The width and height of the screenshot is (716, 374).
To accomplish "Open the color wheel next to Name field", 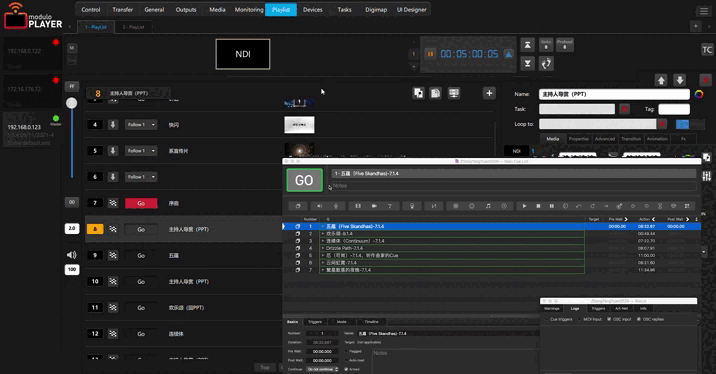I will pyautogui.click(x=699, y=94).
